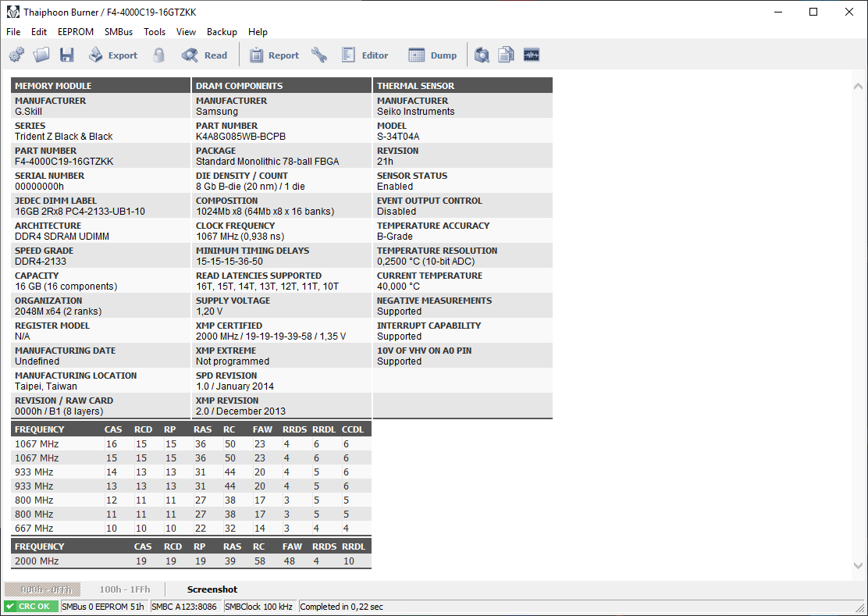Open the File menu
Image resolution: width=868 pixels, height=616 pixels.
click(x=13, y=32)
